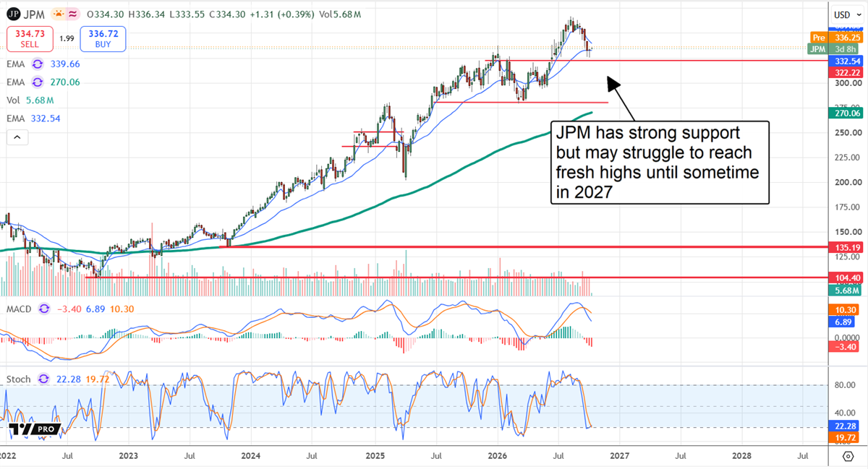Image resolution: width=868 pixels, height=469 pixels.
Task: Click the orange 10.30 MACD axis label
Action: tap(845, 309)
